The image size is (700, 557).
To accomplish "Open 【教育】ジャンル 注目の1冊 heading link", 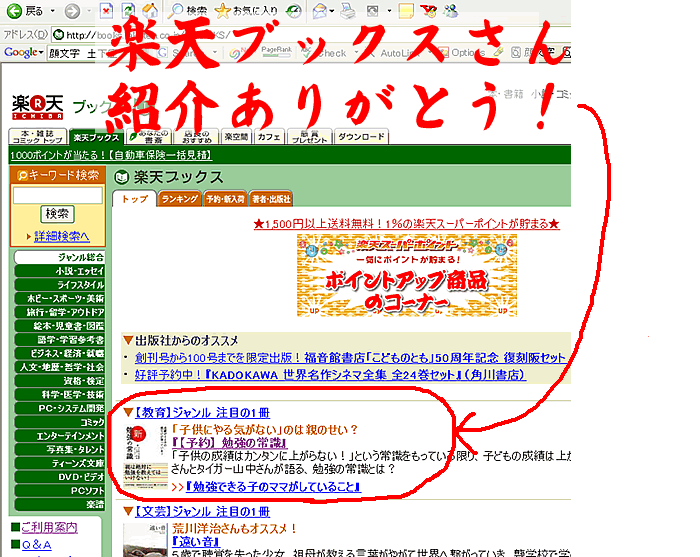I will pos(202,413).
